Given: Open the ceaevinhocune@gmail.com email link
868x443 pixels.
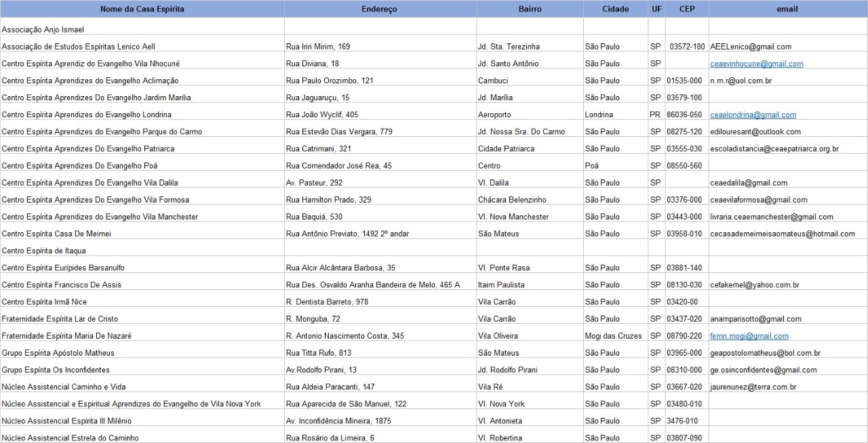Looking at the screenshot, I should (x=756, y=64).
